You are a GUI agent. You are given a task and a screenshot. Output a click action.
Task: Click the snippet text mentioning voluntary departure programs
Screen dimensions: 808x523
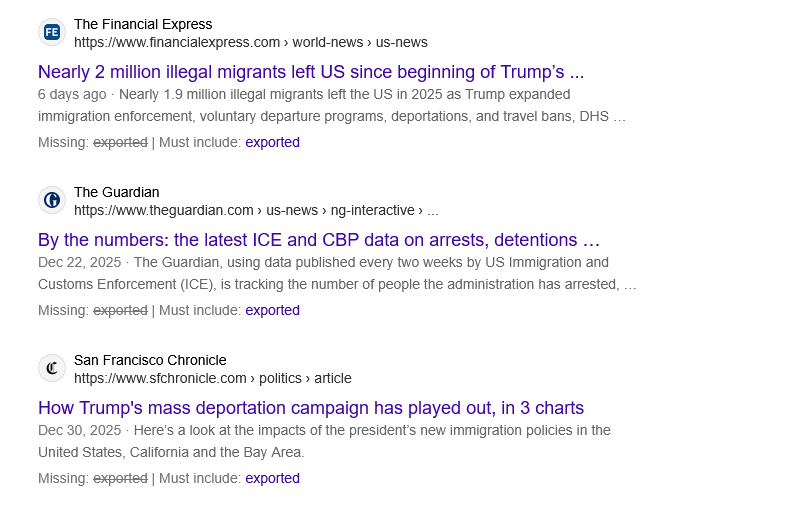coord(330,116)
